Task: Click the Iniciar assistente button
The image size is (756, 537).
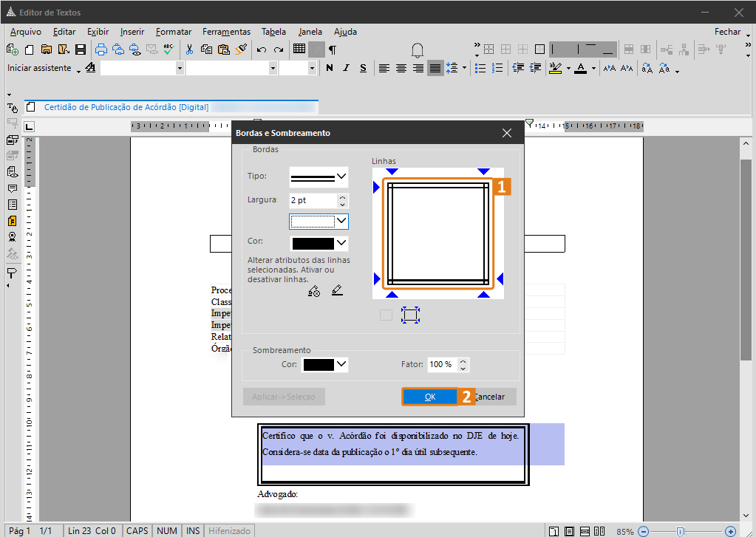Action: (39, 68)
